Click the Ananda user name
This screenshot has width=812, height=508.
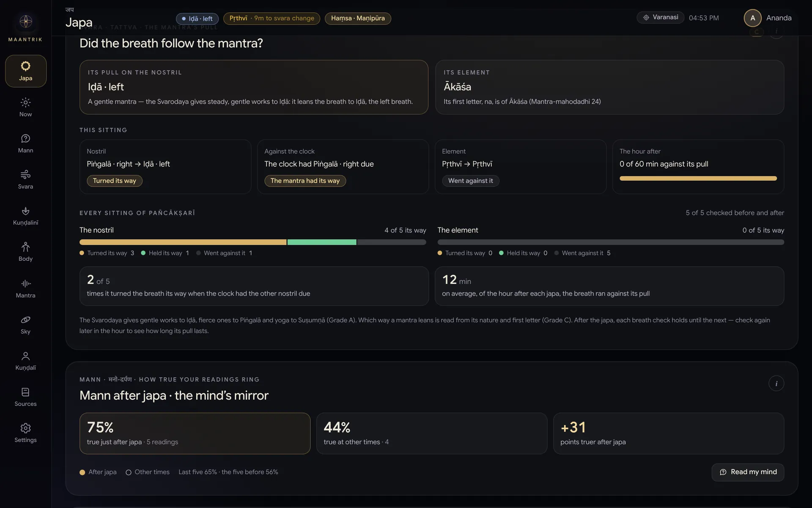tap(779, 18)
